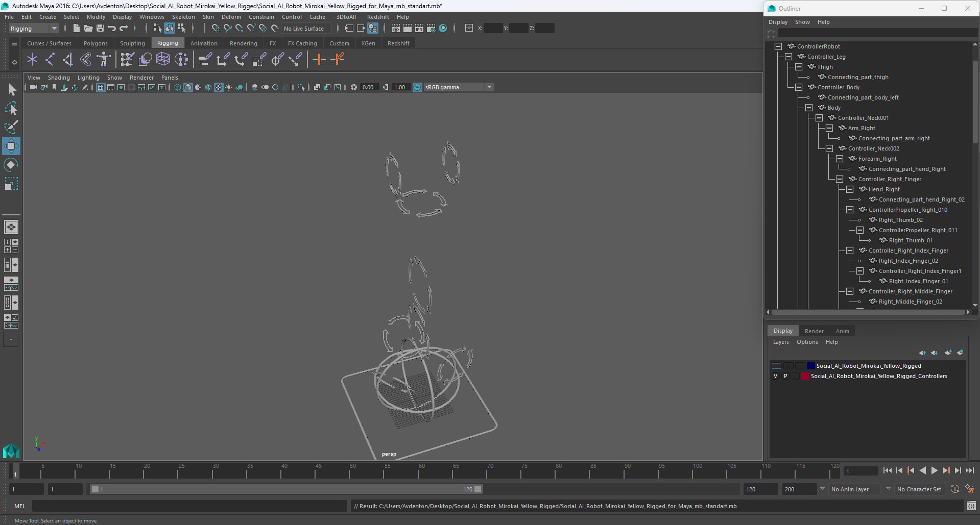Click the Open Scene folder icon
Screen dimensions: 980x525
(88, 29)
